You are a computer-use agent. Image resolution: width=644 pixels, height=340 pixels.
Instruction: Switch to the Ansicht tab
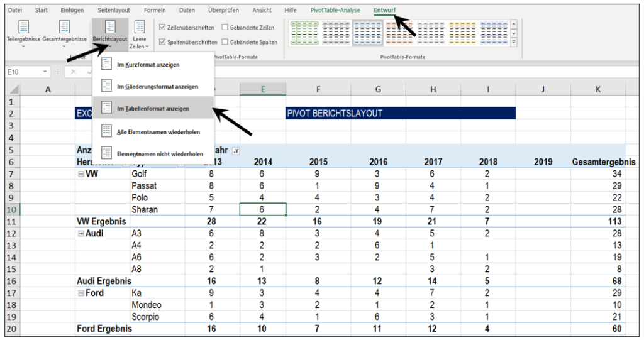coord(262,10)
